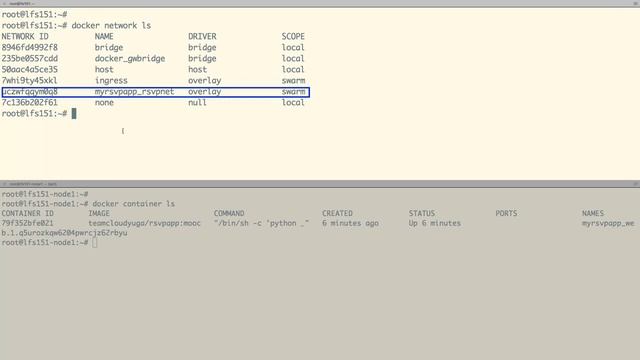This screenshot has width=640, height=360.
Task: Click the 'none' network name
Action: [104, 102]
